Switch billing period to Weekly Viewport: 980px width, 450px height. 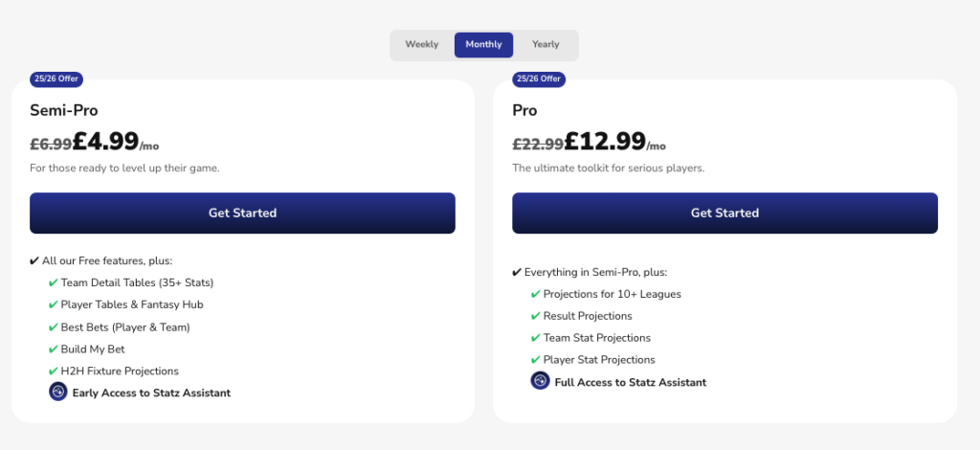(x=422, y=45)
